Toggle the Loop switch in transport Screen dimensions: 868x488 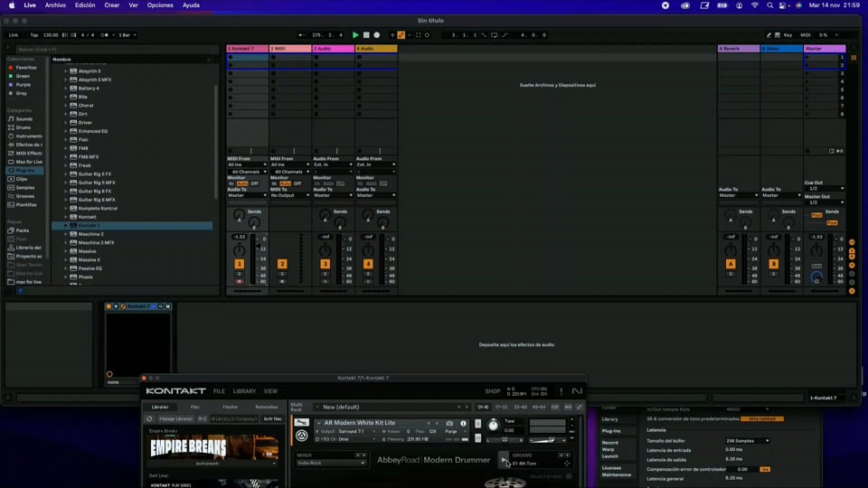point(495,35)
